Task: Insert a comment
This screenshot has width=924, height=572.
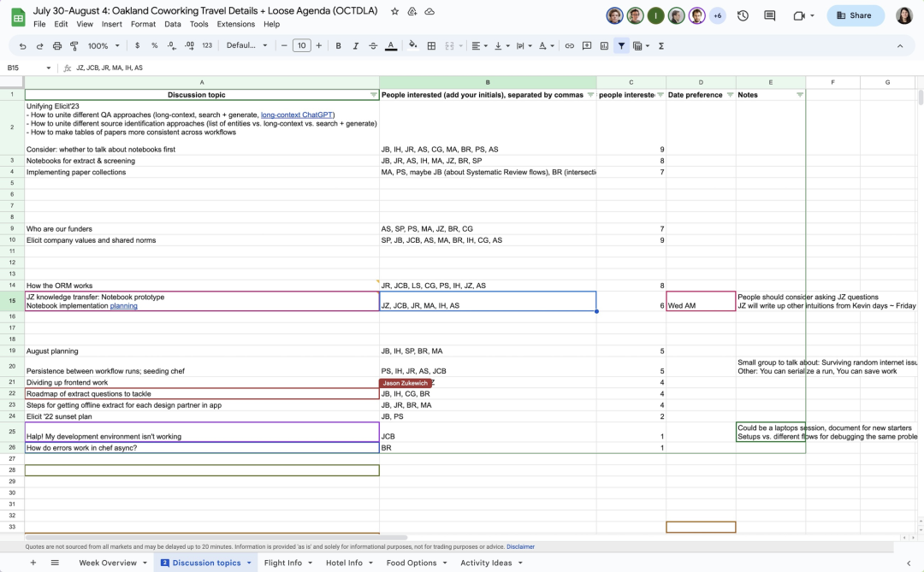Action: click(587, 46)
